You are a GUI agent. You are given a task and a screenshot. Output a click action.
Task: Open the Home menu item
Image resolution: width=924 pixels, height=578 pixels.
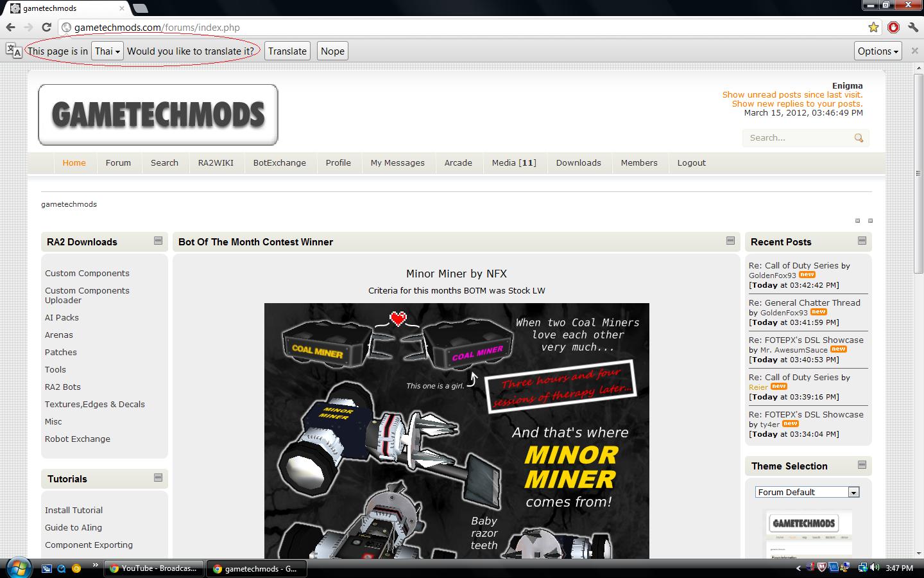(x=74, y=162)
